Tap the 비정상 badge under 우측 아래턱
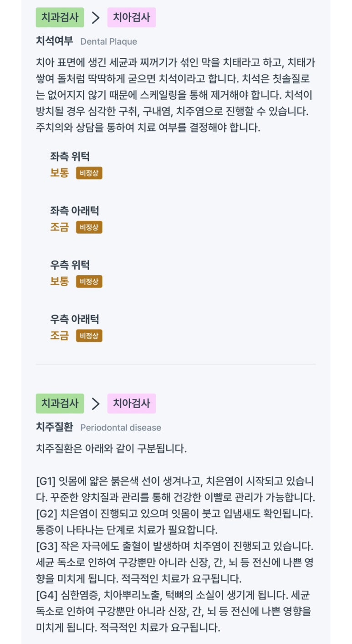 [x=89, y=336]
